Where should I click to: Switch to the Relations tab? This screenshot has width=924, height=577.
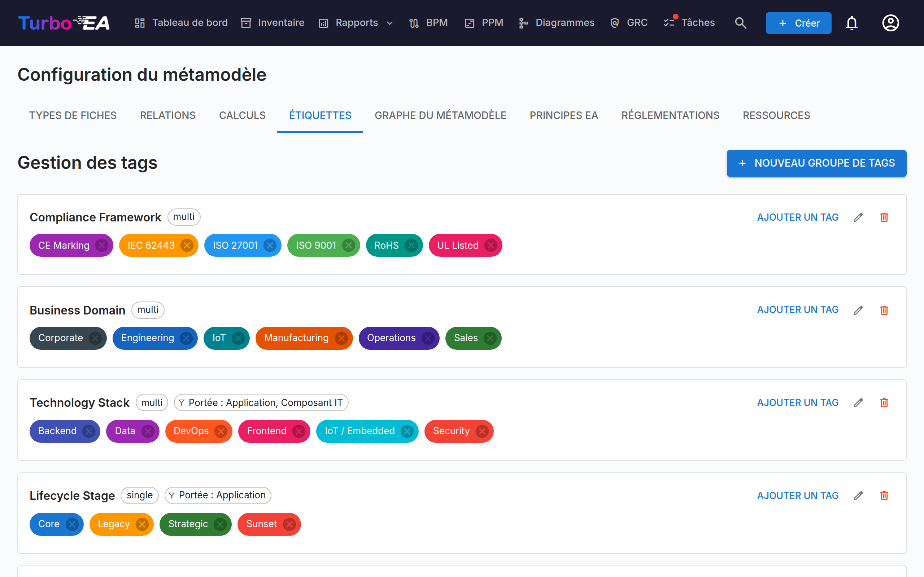(x=167, y=115)
